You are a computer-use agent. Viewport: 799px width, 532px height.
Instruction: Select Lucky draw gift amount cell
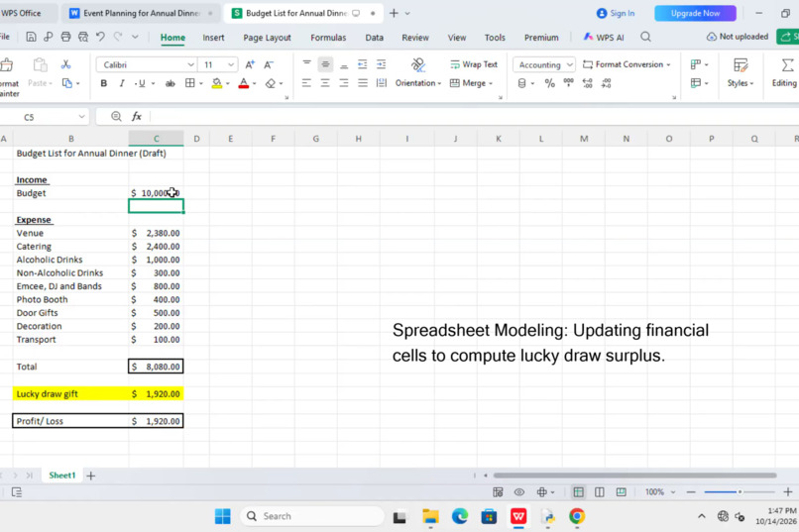pos(156,393)
